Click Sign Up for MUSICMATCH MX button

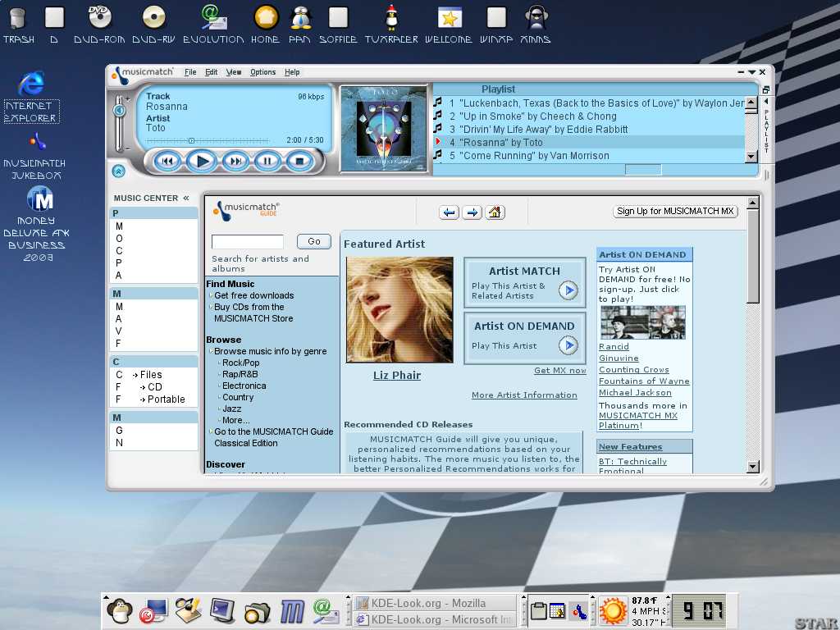coord(675,211)
